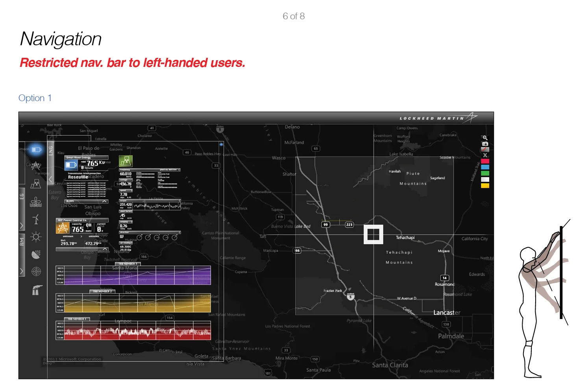The image size is (588, 391).
Task: Collapse the AEP Power Central card chevron
Action: coord(105,249)
